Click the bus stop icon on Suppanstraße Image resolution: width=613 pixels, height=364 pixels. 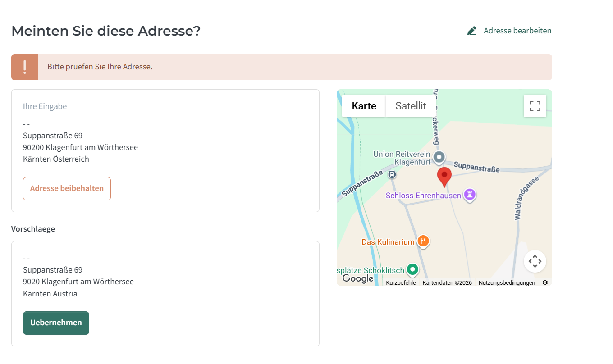392,174
